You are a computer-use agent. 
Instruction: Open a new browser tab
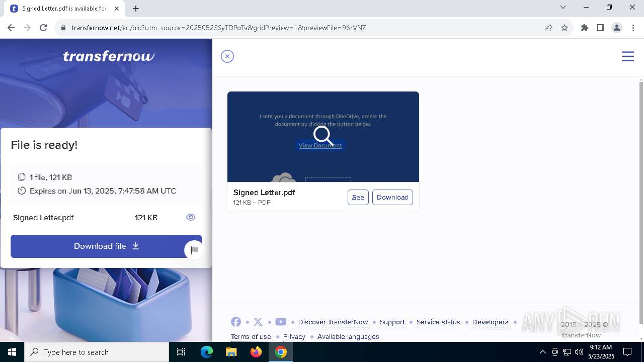pyautogui.click(x=136, y=9)
